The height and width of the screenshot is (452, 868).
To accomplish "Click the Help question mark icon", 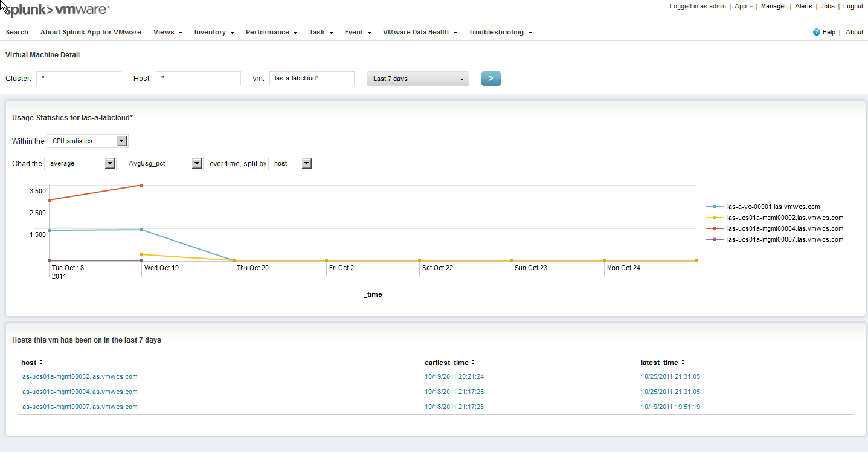I will (817, 32).
